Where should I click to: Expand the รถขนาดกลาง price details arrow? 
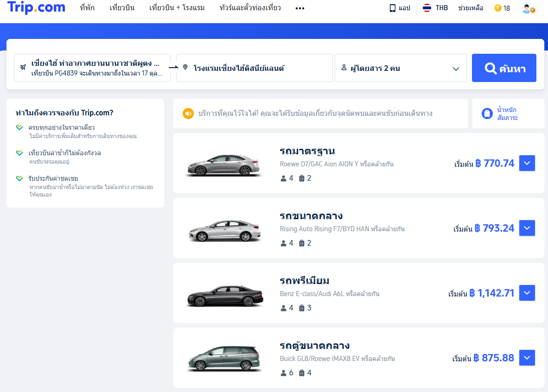[x=527, y=228]
